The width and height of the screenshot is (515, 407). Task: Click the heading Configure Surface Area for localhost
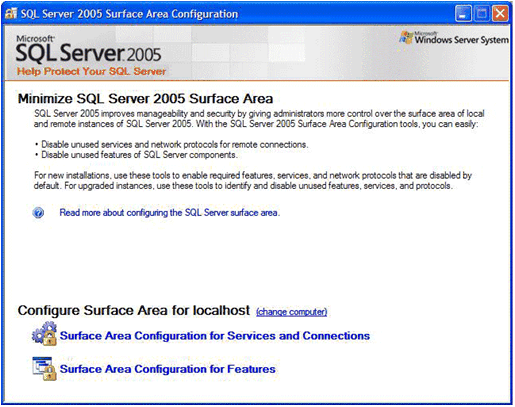134,310
